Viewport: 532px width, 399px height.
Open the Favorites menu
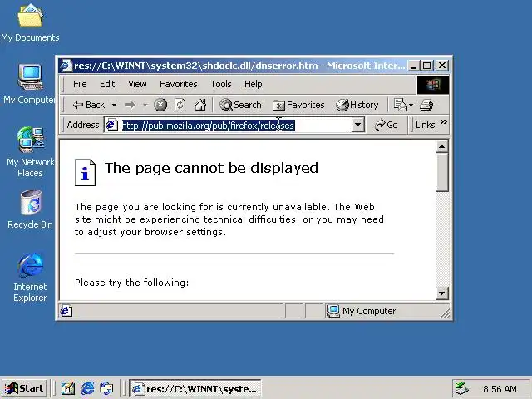tap(179, 84)
